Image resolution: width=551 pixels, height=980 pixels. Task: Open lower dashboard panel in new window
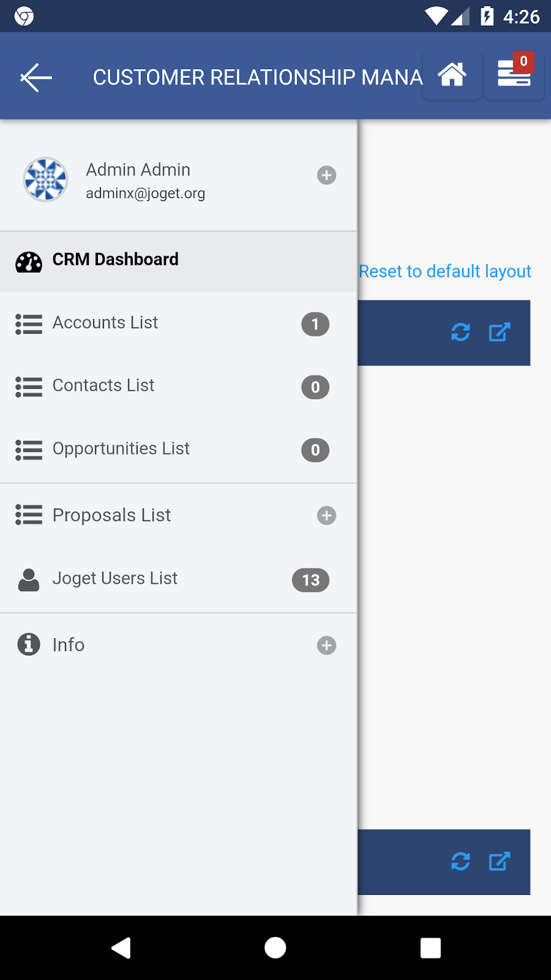click(500, 862)
